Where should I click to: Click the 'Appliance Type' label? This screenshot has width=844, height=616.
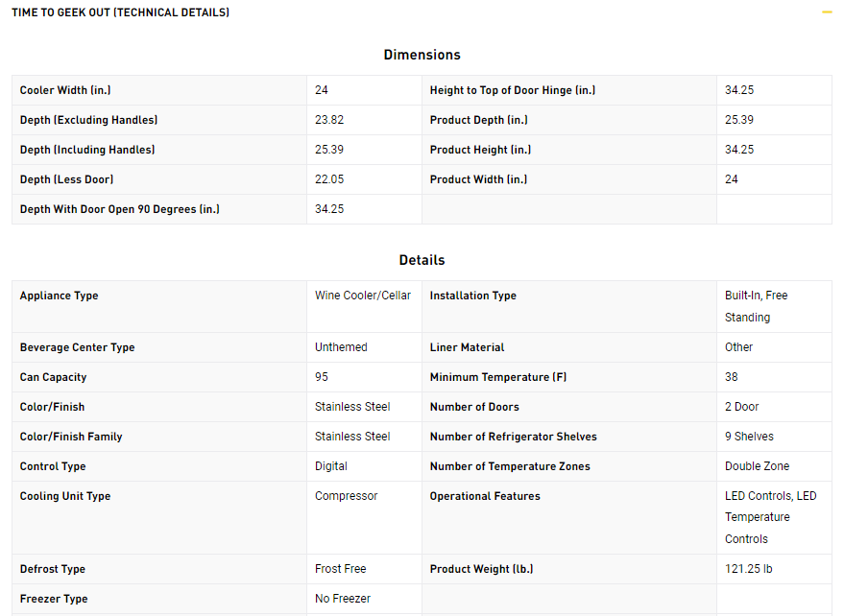59,296
